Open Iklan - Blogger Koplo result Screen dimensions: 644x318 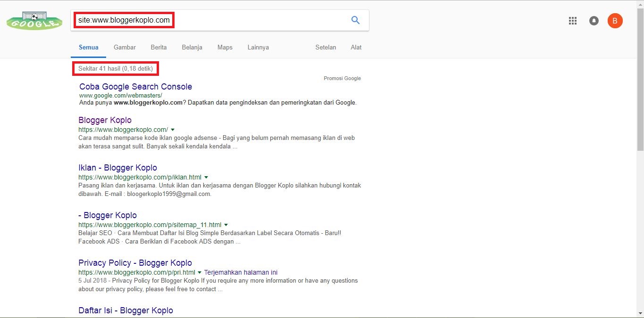118,168
